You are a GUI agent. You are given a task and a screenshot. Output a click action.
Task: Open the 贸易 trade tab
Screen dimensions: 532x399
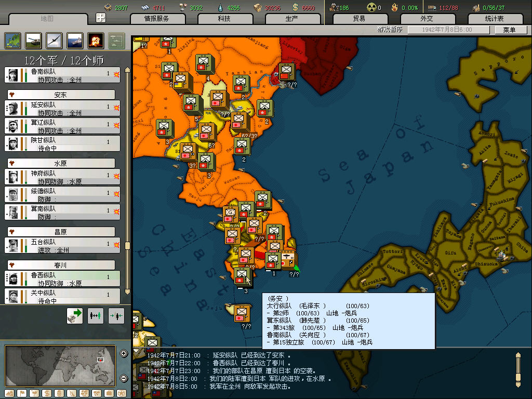[x=360, y=19]
